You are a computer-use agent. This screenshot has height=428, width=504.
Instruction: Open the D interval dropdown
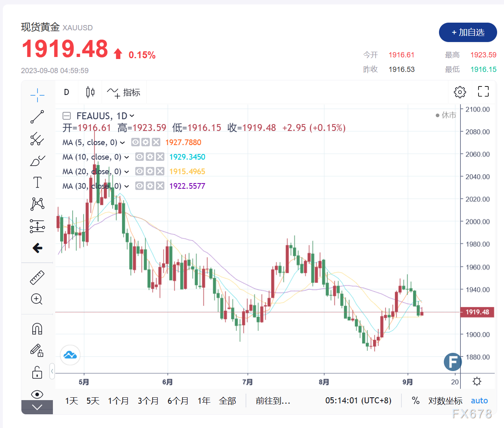coord(66,92)
